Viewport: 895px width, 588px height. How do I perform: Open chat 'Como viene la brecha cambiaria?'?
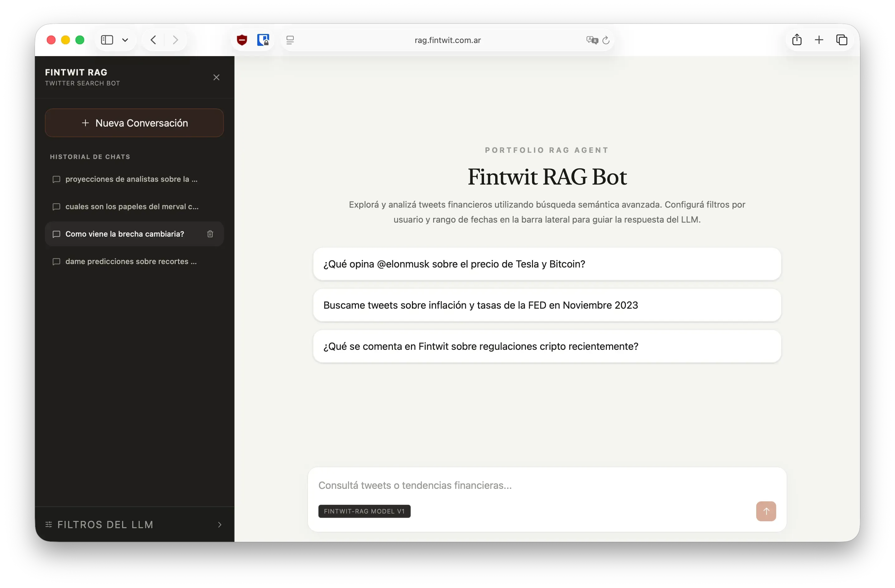[x=134, y=234]
